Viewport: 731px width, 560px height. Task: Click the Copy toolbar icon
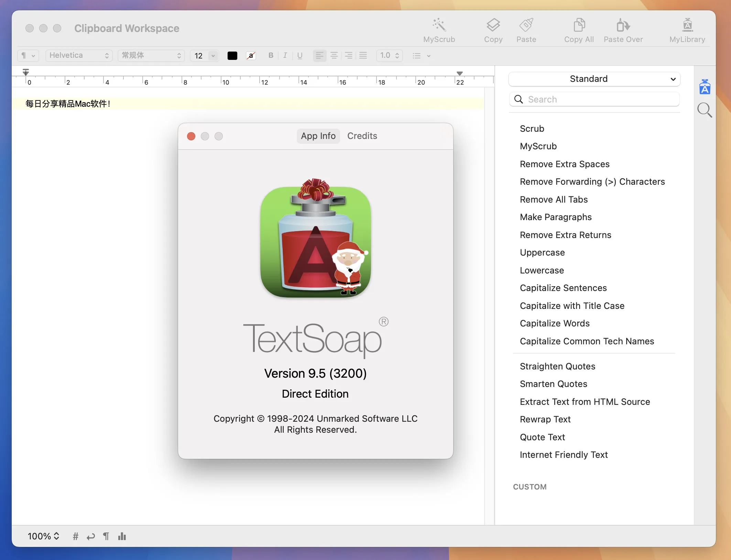click(493, 25)
